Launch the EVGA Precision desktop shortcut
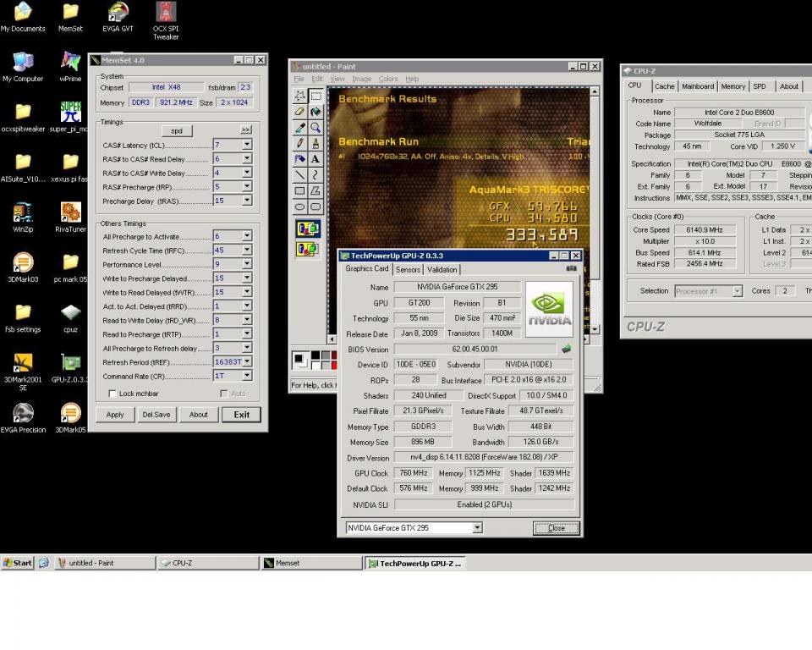The image size is (812, 650). coord(23,418)
